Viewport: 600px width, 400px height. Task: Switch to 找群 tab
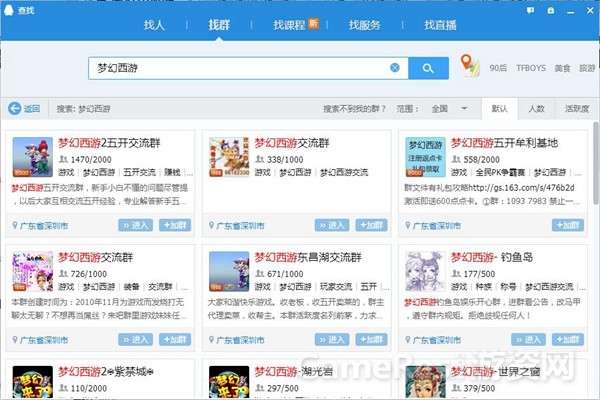coord(219,25)
